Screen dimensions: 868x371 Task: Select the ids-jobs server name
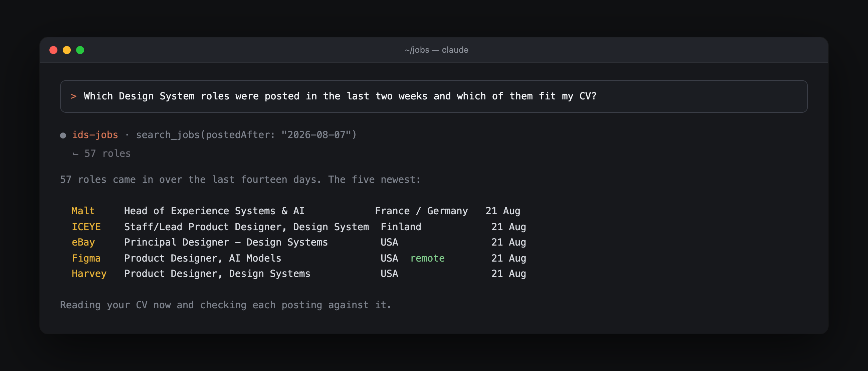coord(95,135)
